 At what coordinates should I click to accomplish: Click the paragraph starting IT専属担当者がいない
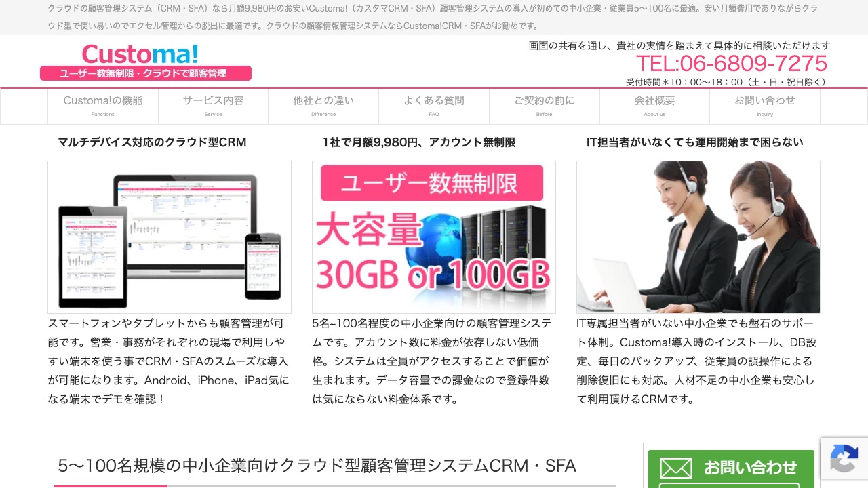coord(697,361)
